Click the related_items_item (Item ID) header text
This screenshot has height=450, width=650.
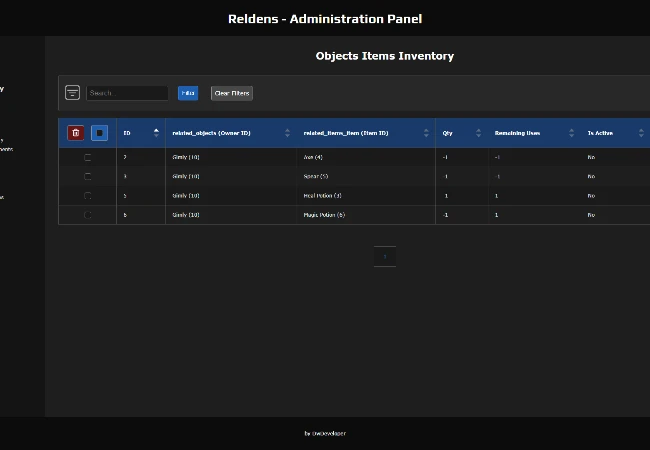346,133
